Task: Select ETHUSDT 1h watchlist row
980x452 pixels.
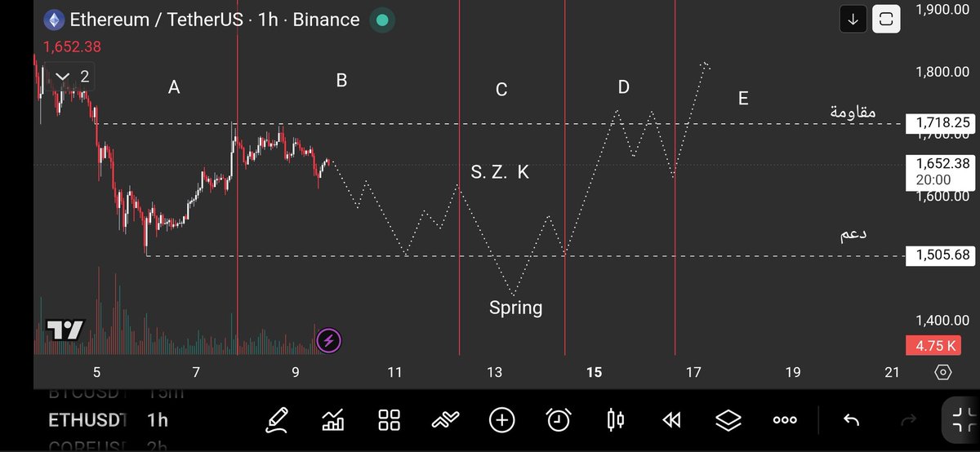Action: point(109,420)
